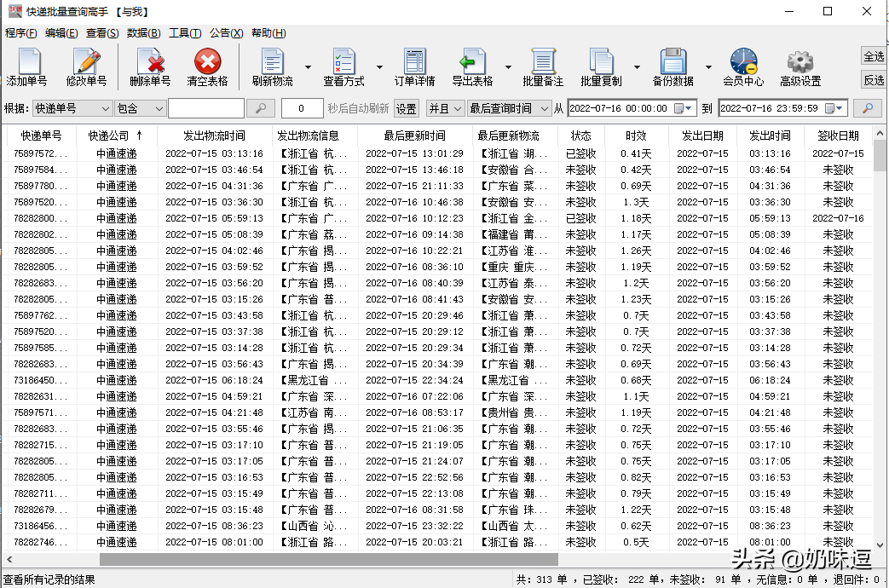
Task: Open the 快递单号 field combo box
Action: (x=72, y=107)
